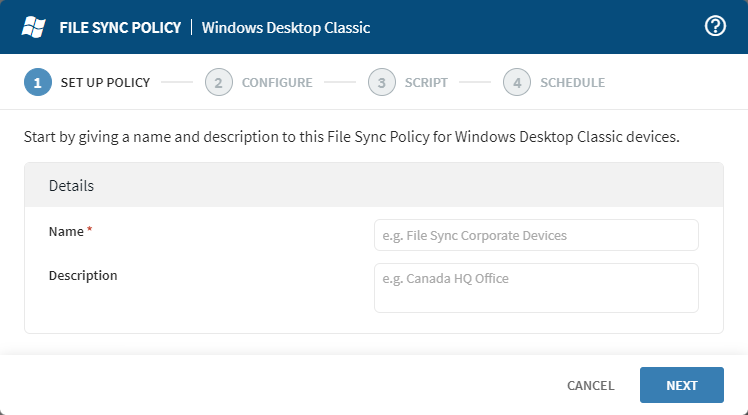Click into the Description text area

coord(536,288)
